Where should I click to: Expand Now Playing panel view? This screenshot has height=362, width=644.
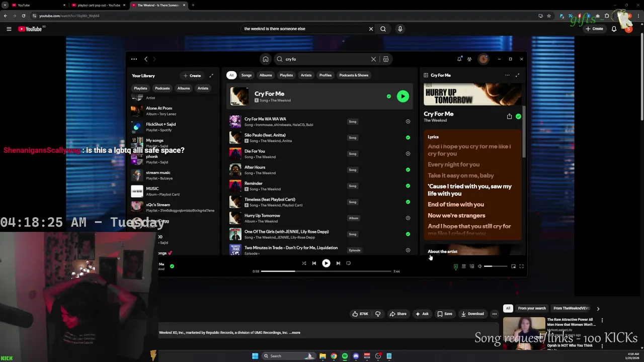(x=517, y=75)
